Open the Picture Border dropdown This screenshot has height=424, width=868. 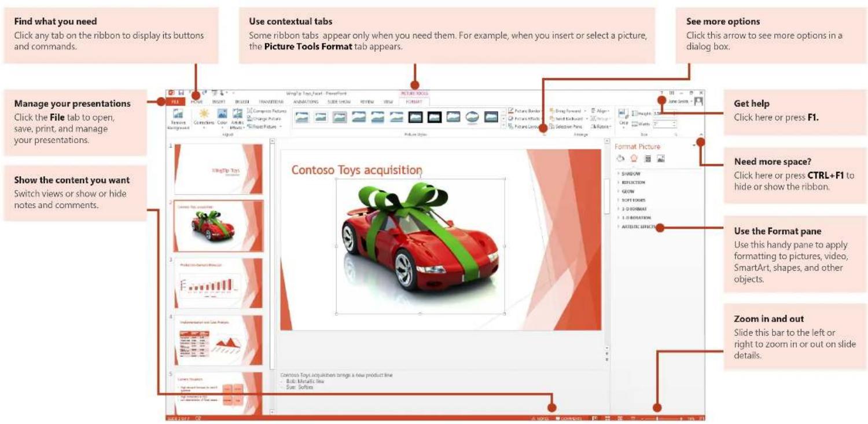[x=524, y=111]
